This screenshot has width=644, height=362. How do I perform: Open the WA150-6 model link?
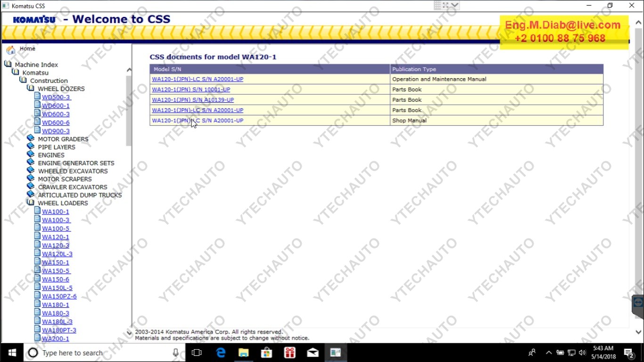coord(56,280)
